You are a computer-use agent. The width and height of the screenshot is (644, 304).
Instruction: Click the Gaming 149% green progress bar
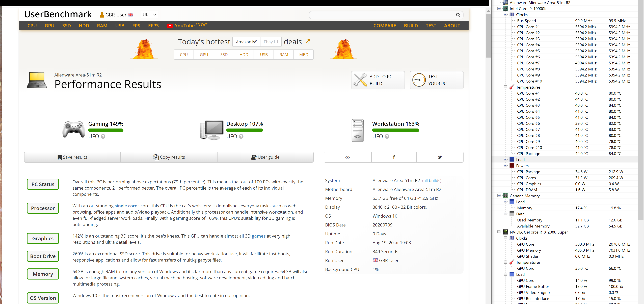click(106, 130)
